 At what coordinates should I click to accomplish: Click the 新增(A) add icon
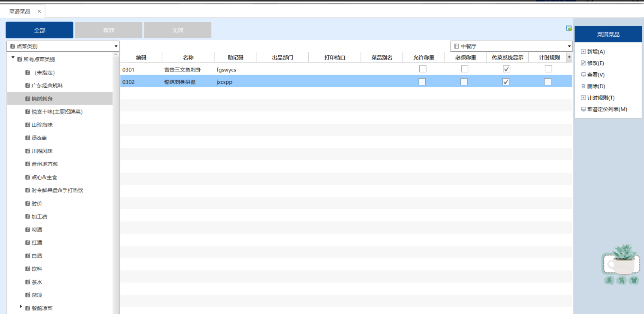pyautogui.click(x=583, y=52)
